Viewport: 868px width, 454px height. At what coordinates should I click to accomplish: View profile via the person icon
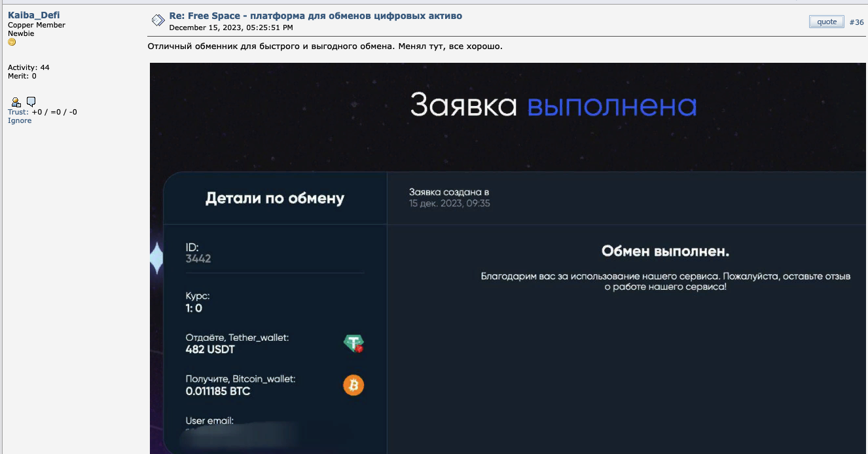coord(16,102)
